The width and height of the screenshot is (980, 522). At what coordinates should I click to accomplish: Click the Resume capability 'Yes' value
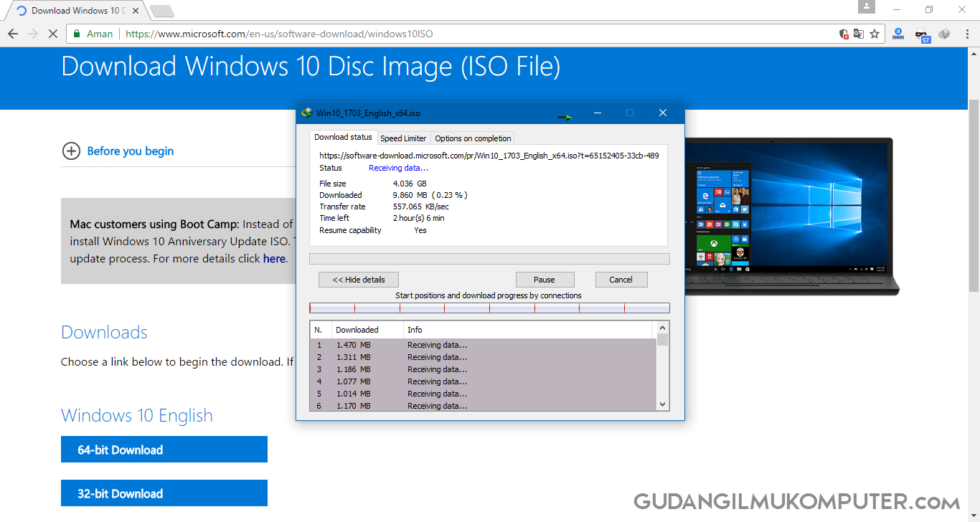420,230
